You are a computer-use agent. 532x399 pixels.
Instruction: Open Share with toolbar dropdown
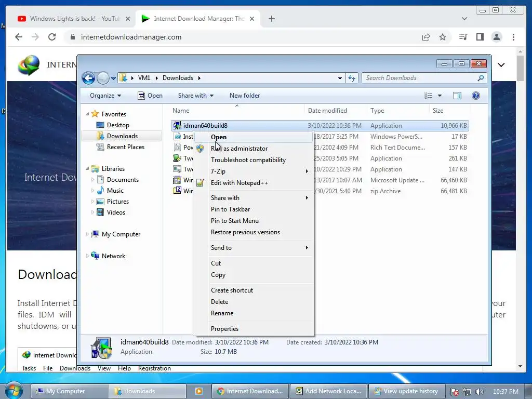click(196, 96)
